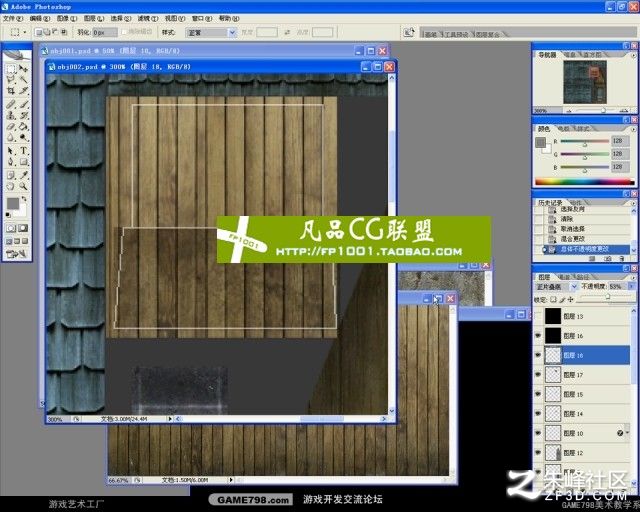
Task: Select the Brush tool
Action: click(23, 105)
